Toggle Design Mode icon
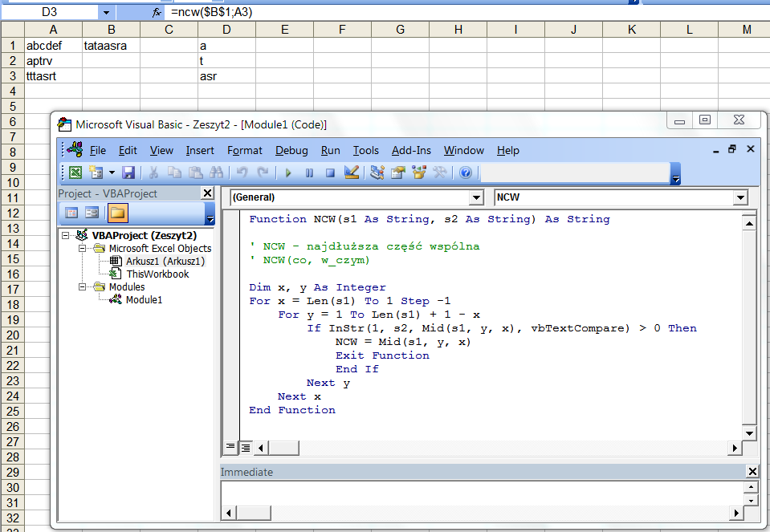The width and height of the screenshot is (770, 532). 352,173
